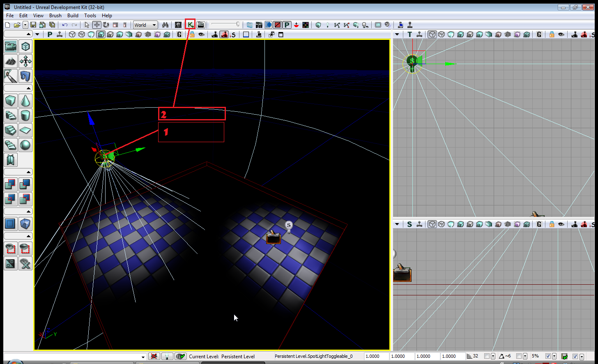This screenshot has height=364, width=598.
Task: Open the Unreal Matinee clapperboard icon
Action: point(200,25)
